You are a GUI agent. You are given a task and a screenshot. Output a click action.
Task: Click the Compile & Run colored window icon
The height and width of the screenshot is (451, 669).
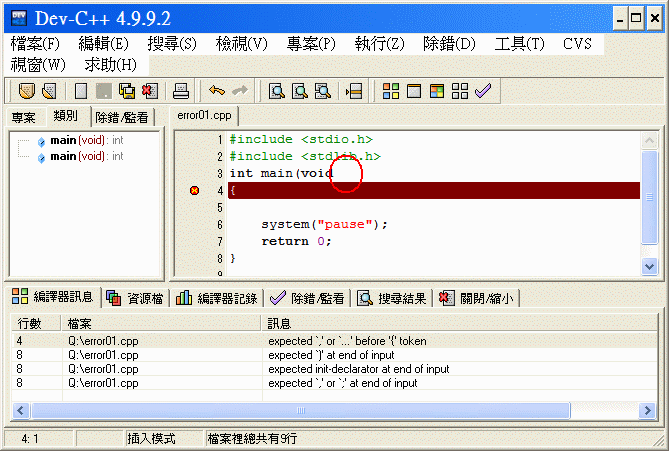click(437, 91)
